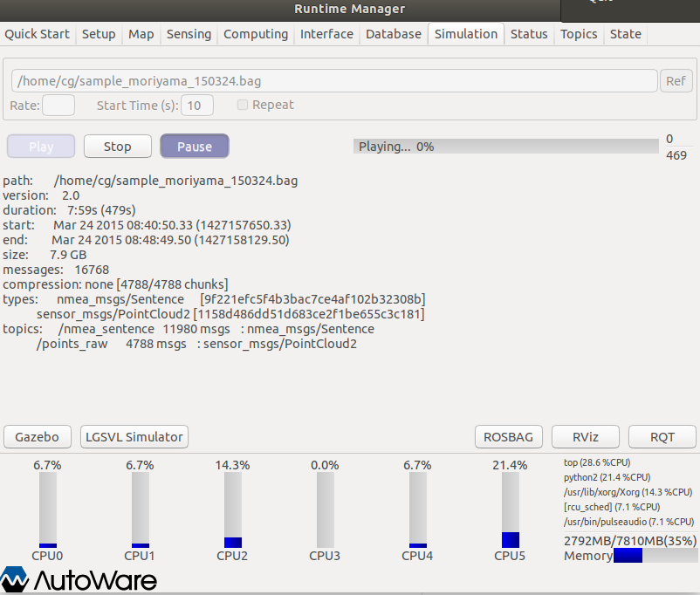Launch RViz
The image size is (700, 595).
coord(586,436)
